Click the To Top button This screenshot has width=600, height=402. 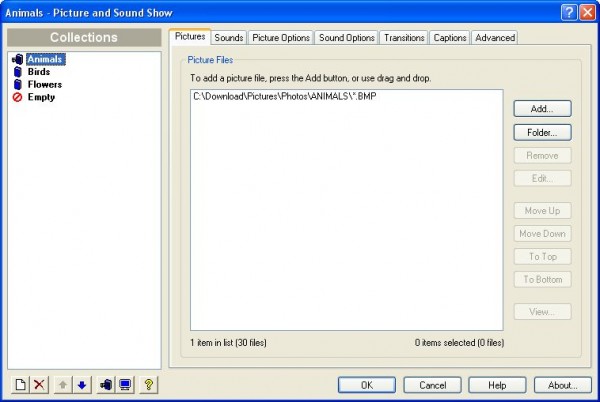tap(542, 256)
